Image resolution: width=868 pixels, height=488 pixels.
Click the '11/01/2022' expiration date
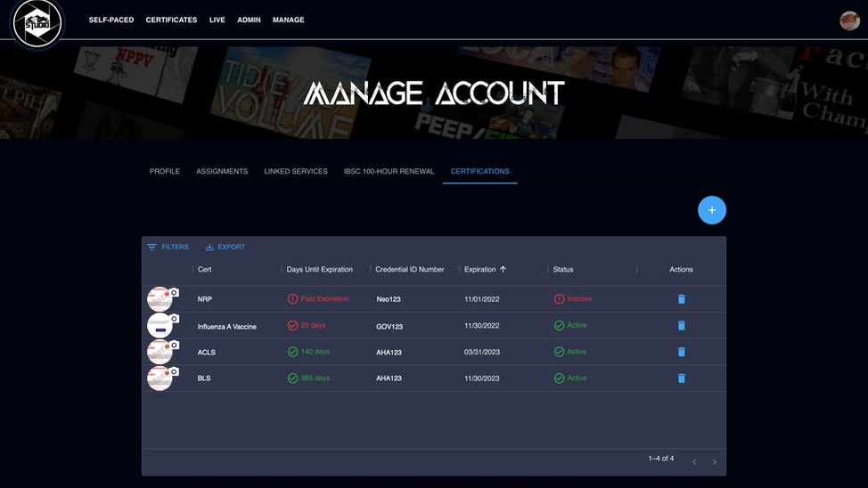click(x=481, y=299)
